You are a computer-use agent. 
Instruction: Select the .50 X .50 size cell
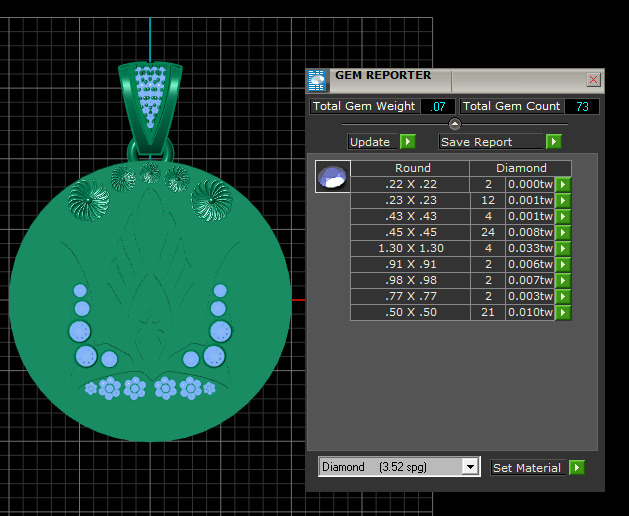pos(411,313)
